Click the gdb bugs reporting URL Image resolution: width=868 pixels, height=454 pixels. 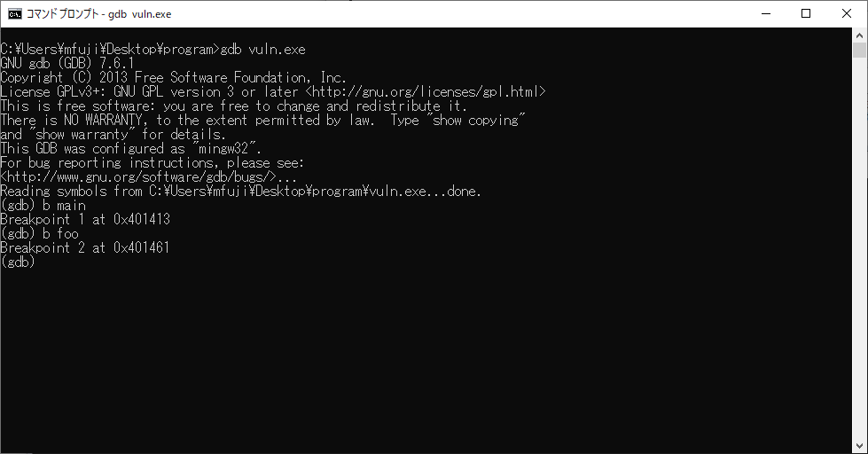click(137, 177)
